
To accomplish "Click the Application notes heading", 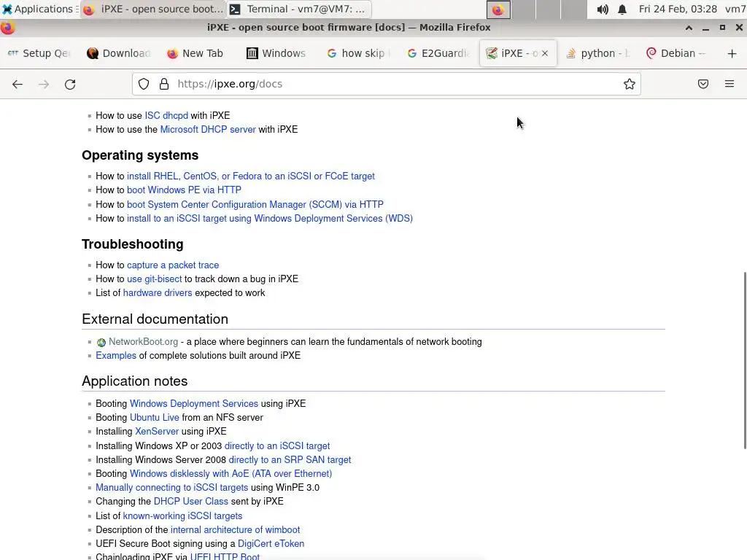I will (x=135, y=381).
